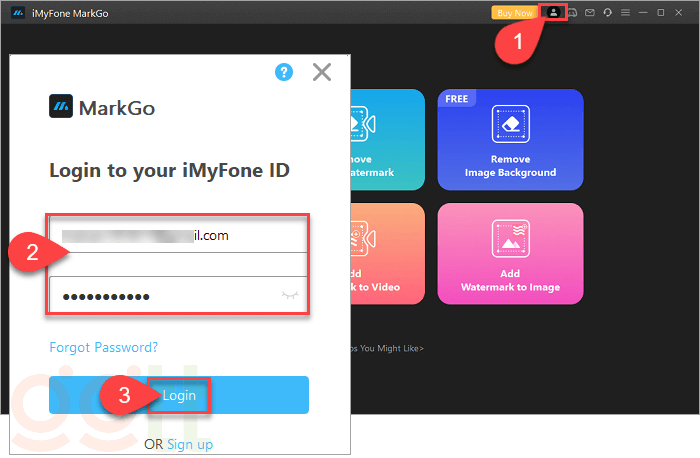Open the hamburger menu in title bar
700x458 pixels.
pyautogui.click(x=625, y=12)
